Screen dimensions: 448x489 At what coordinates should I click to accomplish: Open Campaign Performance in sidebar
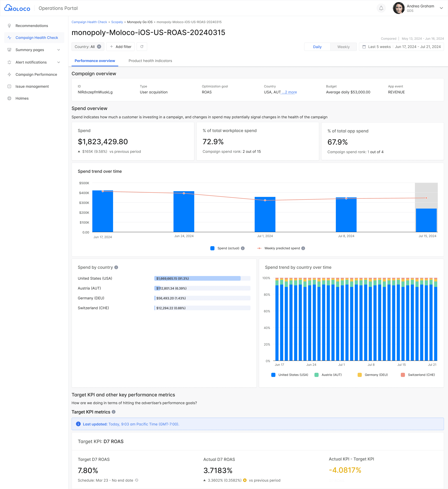pyautogui.click(x=36, y=74)
